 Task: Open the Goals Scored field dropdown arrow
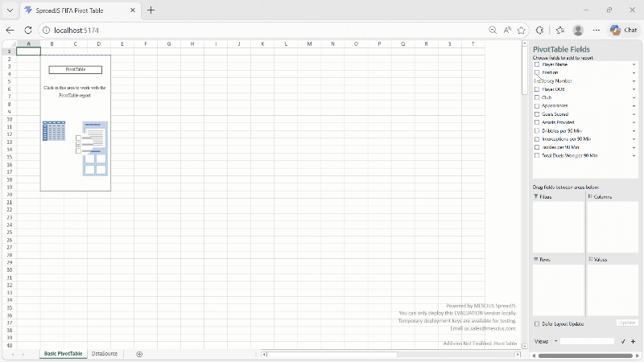tap(634, 114)
